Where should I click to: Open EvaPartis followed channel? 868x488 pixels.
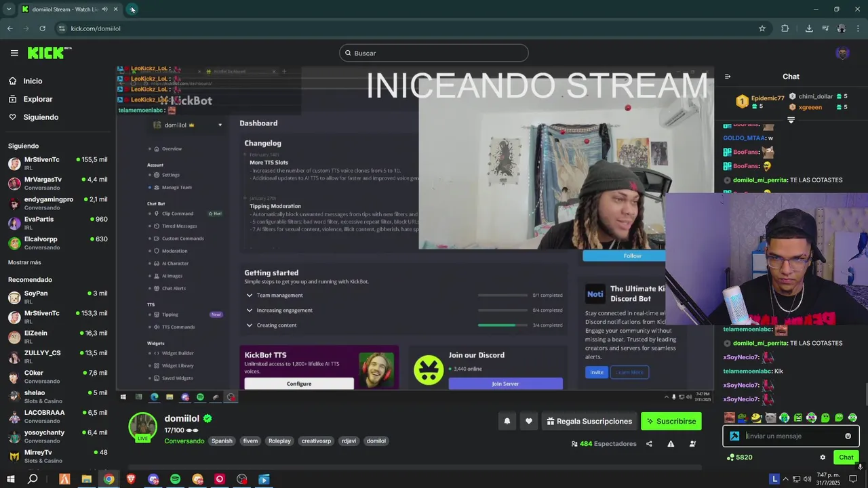tap(58, 223)
